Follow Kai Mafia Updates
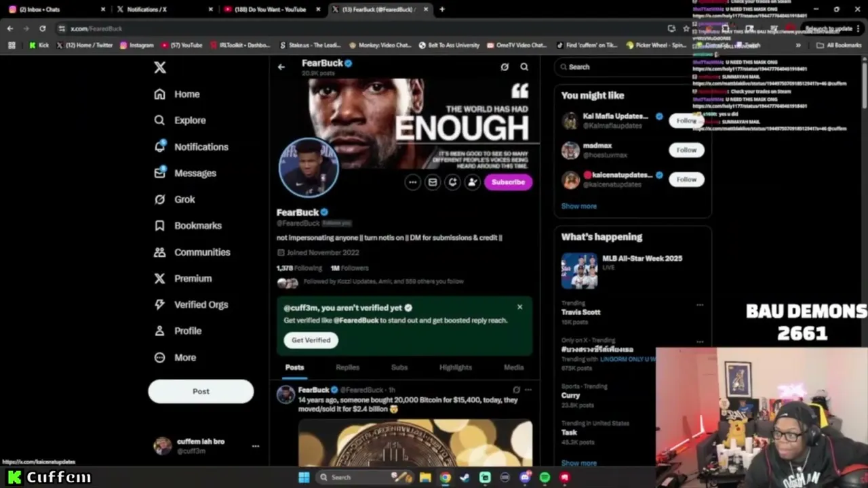This screenshot has height=488, width=868. (x=686, y=121)
